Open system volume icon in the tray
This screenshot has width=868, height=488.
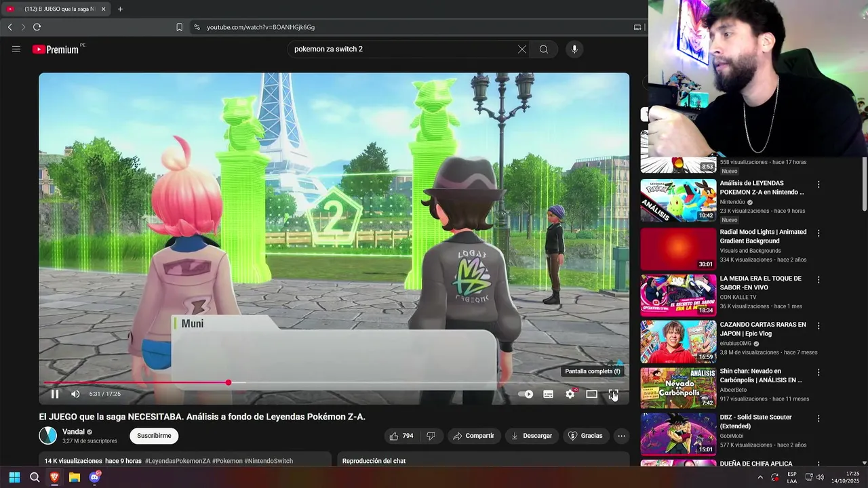point(820,477)
